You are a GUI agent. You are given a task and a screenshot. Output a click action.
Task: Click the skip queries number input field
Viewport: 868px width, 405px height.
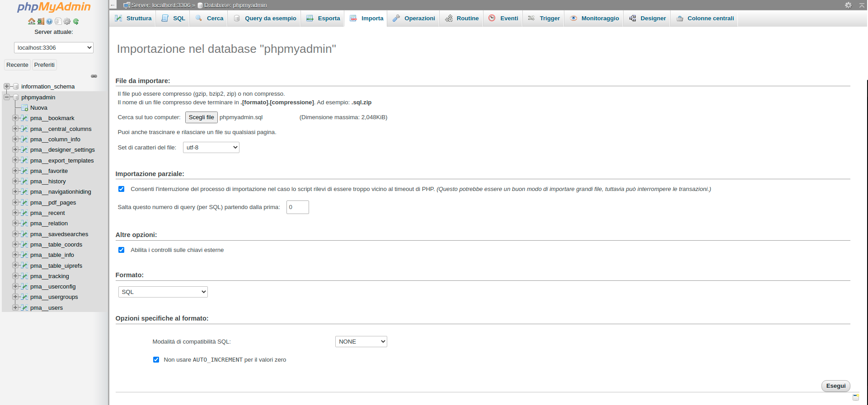click(298, 207)
